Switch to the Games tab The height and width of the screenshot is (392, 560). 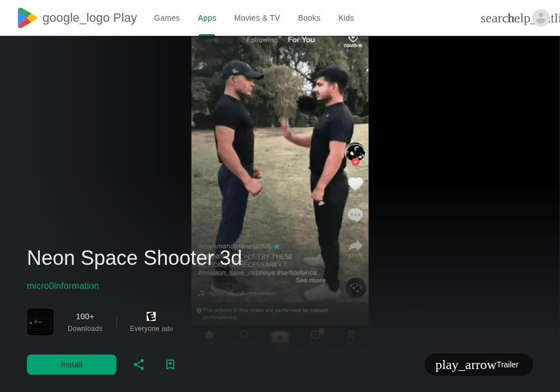pos(167,18)
